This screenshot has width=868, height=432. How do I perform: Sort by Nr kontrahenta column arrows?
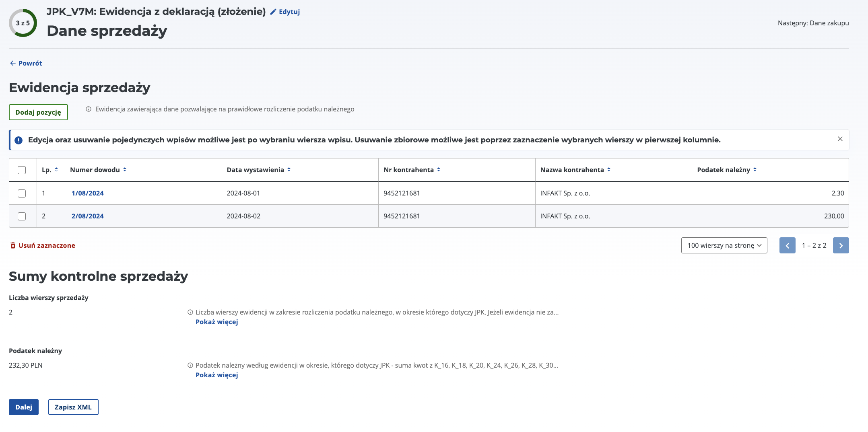pyautogui.click(x=439, y=170)
